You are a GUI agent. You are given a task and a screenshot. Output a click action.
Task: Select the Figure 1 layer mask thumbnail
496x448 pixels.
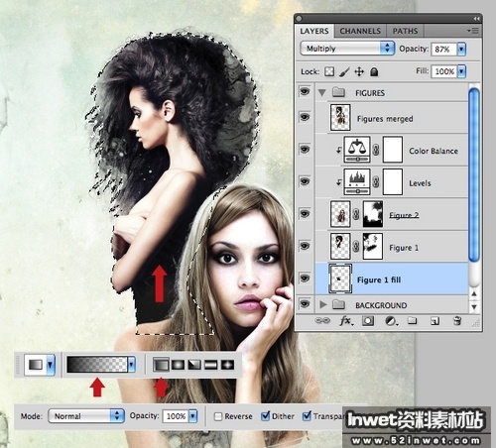tap(373, 247)
